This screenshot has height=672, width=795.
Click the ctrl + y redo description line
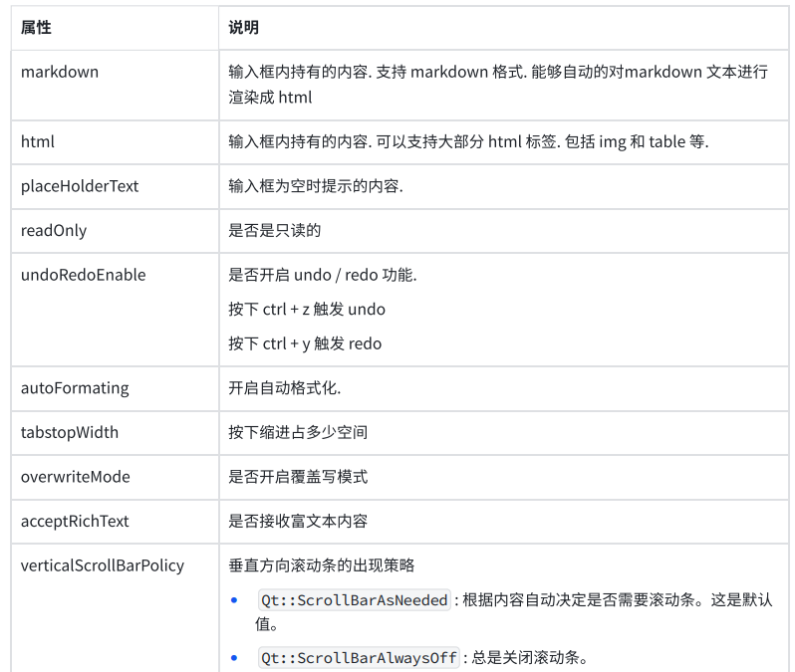point(305,343)
